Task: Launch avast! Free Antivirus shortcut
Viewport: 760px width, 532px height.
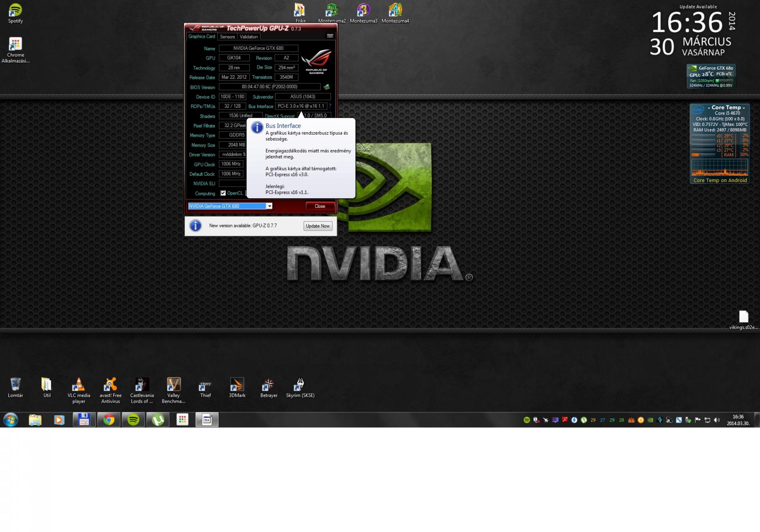Action: tap(111, 390)
